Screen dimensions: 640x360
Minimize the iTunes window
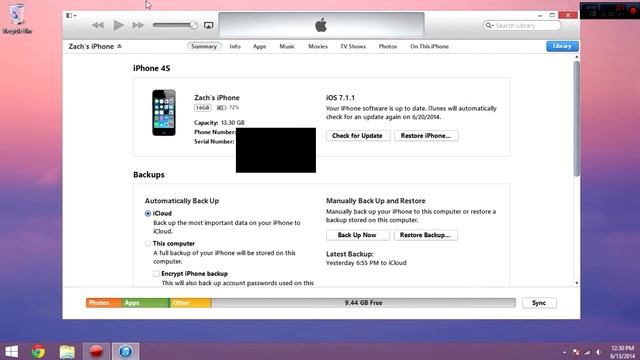[540, 16]
